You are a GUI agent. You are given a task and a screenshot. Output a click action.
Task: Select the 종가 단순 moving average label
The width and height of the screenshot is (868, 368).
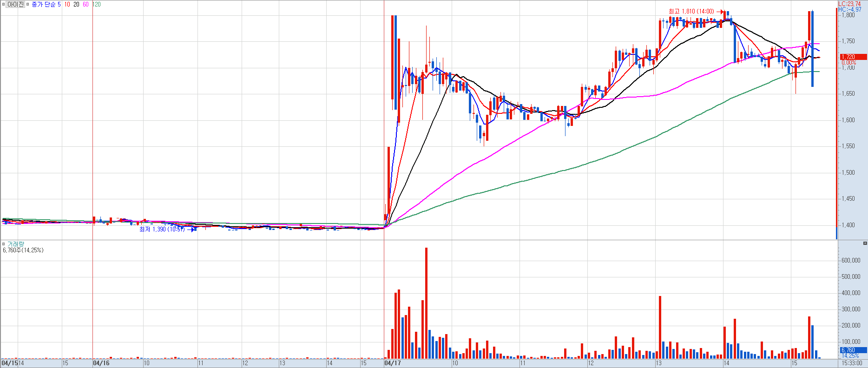tap(43, 4)
